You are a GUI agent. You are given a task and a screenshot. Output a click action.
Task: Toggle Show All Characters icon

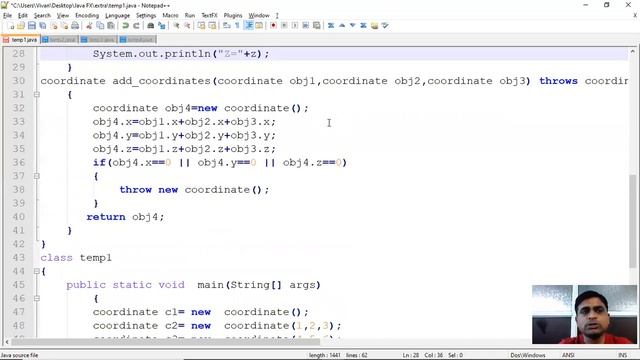tap(237, 26)
